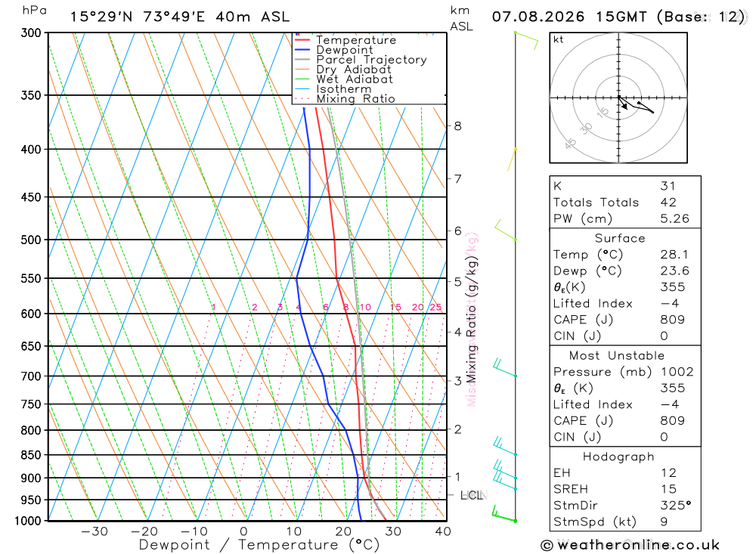Click the 5 km altitude label
The height and width of the screenshot is (554, 756).
(x=457, y=282)
